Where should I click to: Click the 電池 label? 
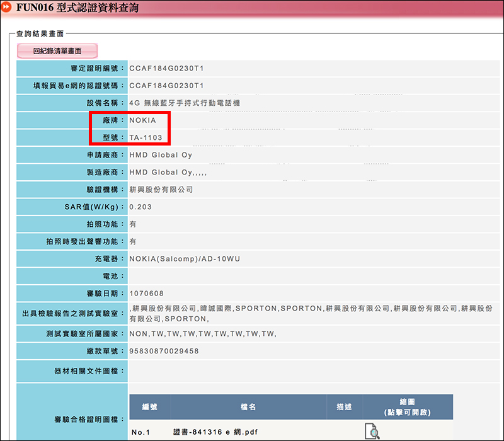[113, 276]
